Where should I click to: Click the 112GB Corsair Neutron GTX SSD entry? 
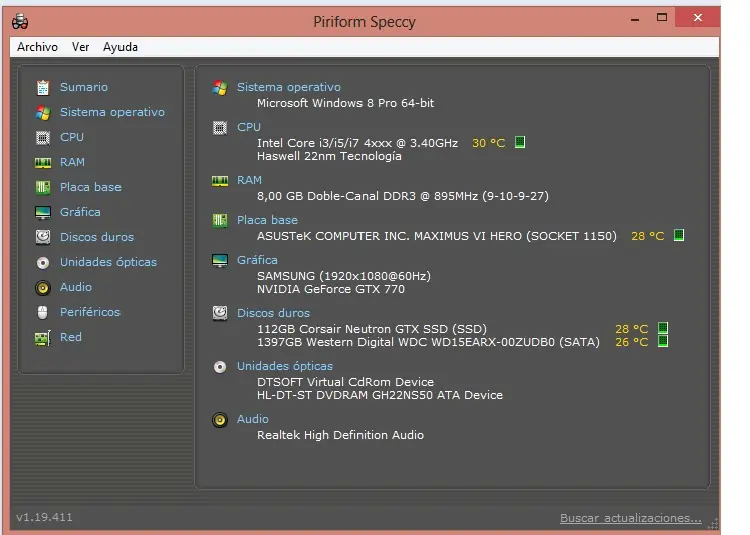point(372,329)
